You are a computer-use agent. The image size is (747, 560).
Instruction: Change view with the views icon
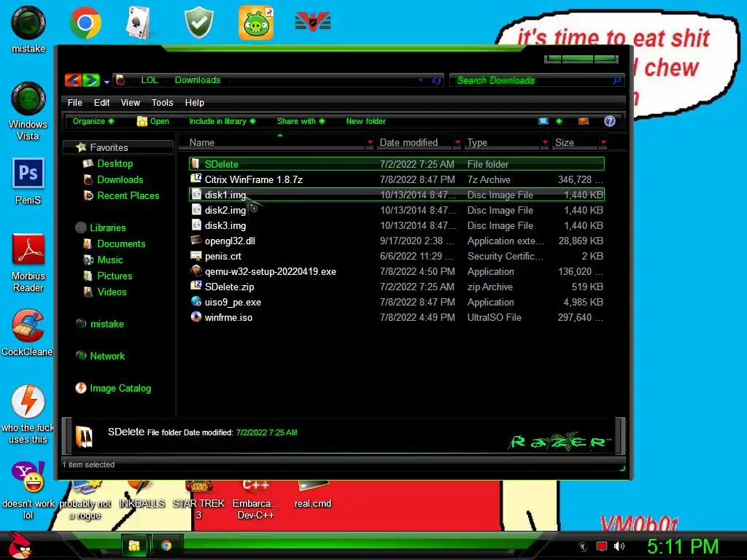click(x=543, y=121)
